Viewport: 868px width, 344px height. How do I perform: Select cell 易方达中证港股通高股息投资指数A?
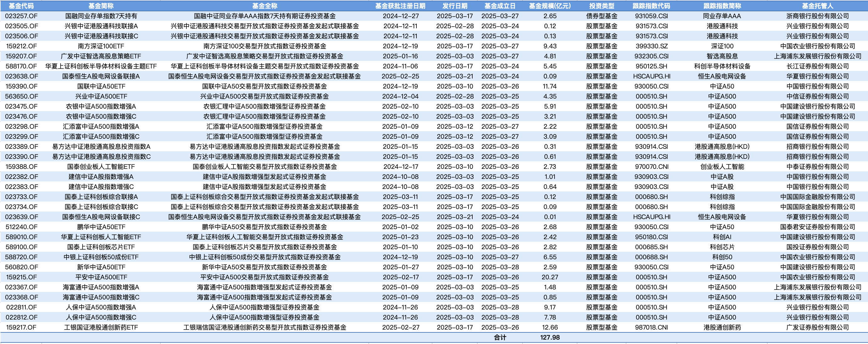101,147
